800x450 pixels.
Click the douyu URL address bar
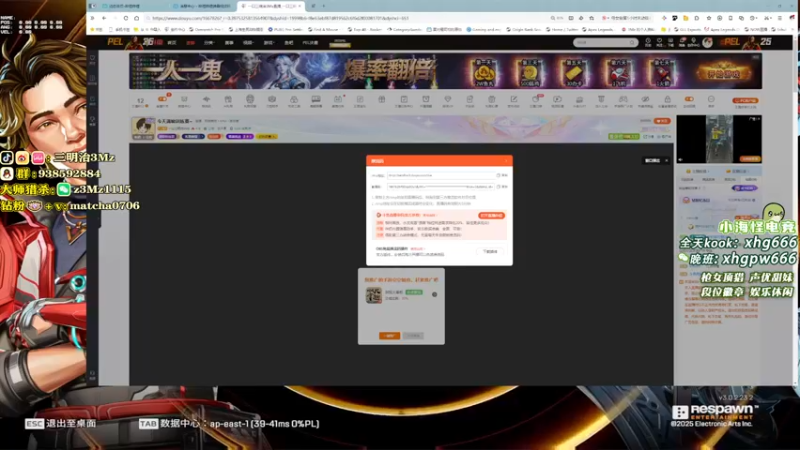[347, 18]
